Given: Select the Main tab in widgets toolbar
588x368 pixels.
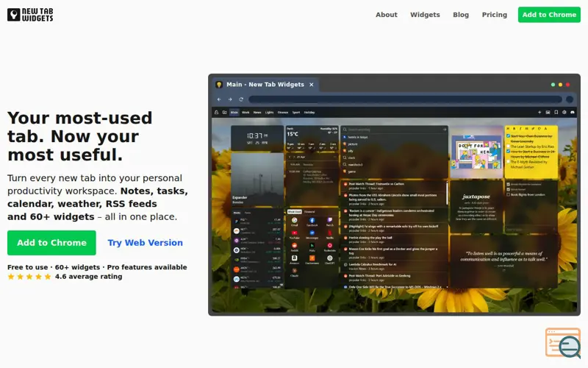Looking at the screenshot, I should point(234,113).
